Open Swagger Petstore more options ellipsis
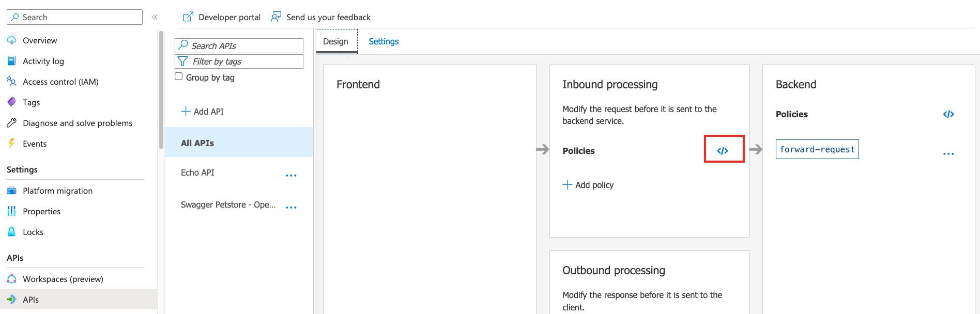Image resolution: width=980 pixels, height=314 pixels. [x=291, y=208]
